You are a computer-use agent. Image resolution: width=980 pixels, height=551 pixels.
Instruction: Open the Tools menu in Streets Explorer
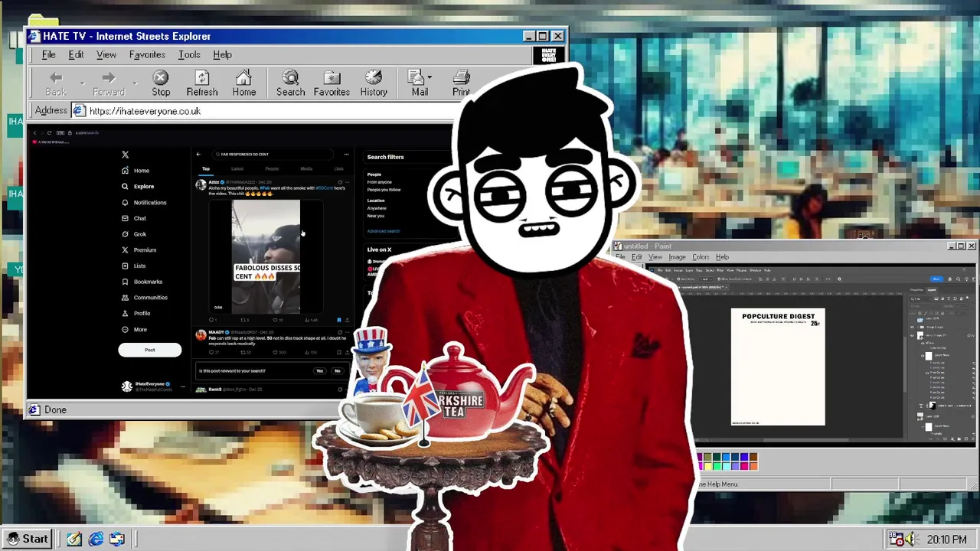[189, 54]
